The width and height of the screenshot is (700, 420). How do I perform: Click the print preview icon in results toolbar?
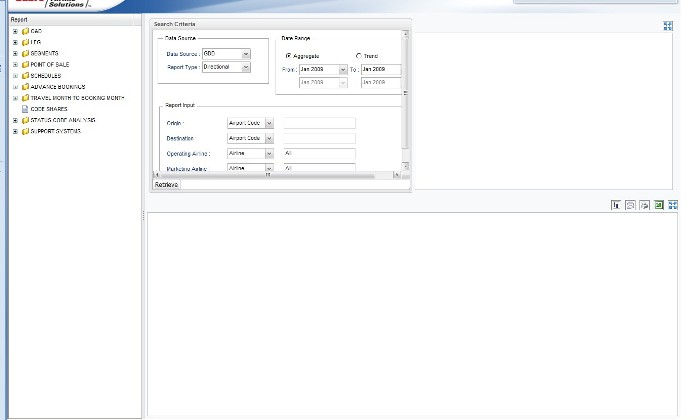630,205
